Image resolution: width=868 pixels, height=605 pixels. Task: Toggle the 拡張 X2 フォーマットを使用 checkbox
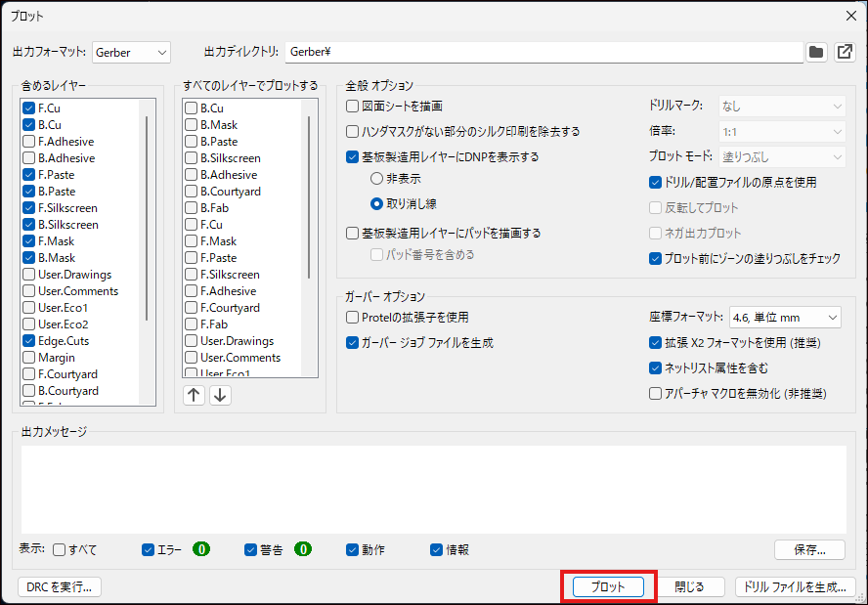coord(656,343)
